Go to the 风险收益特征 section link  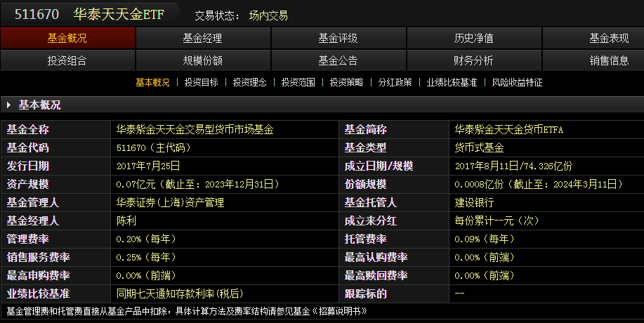[517, 83]
